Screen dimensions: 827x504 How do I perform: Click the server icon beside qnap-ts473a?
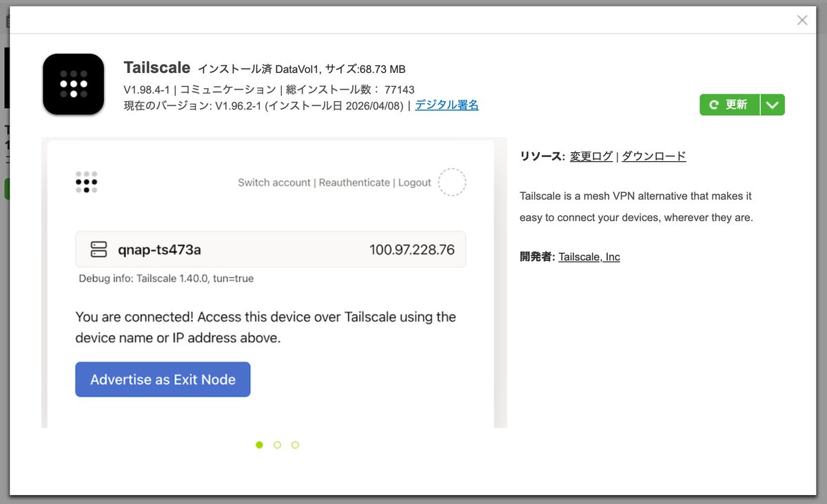tap(99, 249)
